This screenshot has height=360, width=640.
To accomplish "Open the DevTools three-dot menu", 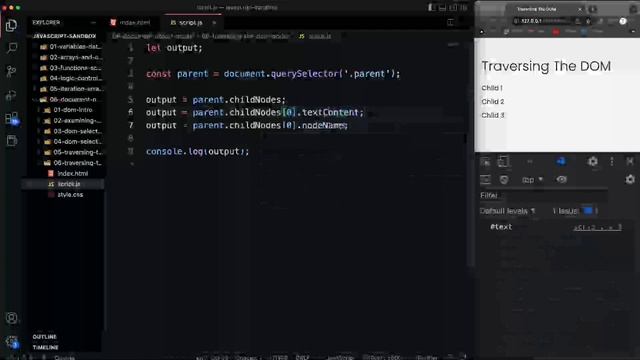I will 612,161.
